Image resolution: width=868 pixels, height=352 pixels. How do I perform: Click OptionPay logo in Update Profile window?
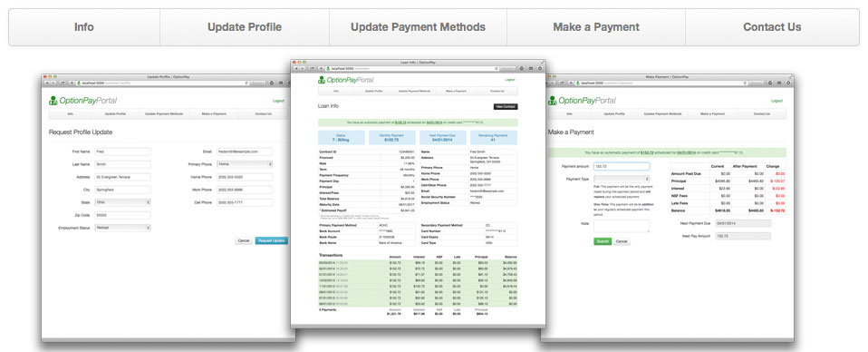83,101
